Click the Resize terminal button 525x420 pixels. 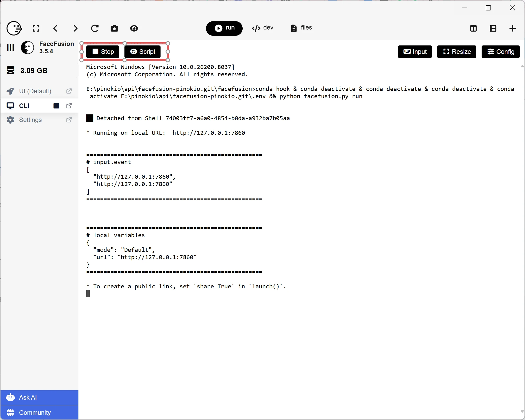tap(457, 52)
